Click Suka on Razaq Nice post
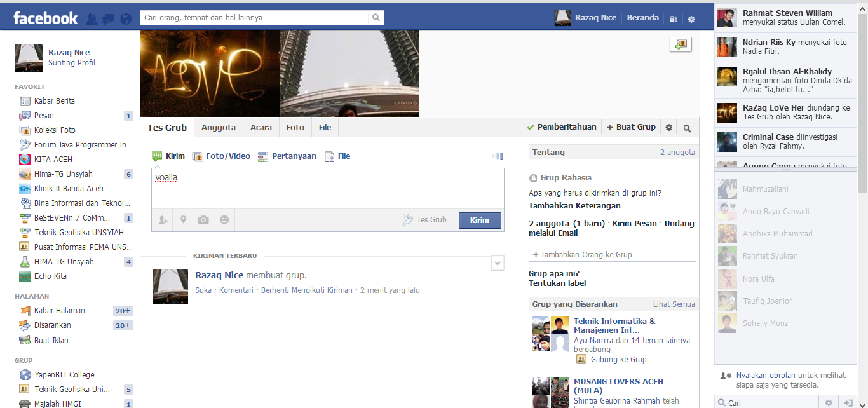The width and height of the screenshot is (868, 408). [203, 290]
